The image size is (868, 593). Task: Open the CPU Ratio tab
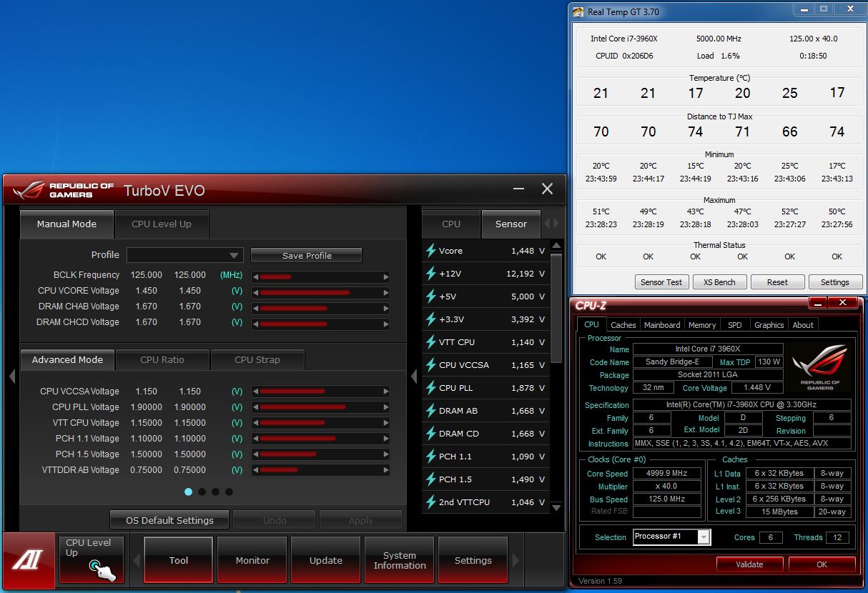click(162, 359)
